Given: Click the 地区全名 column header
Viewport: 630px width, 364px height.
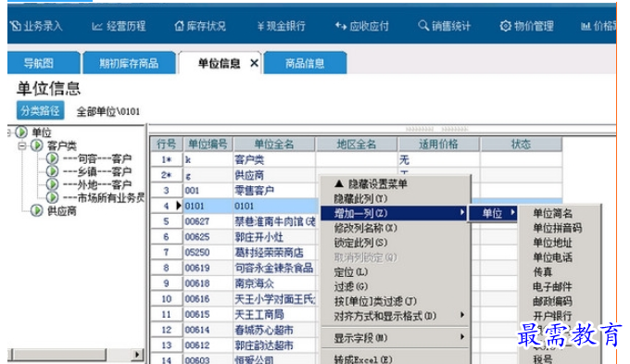Looking at the screenshot, I should click(357, 144).
